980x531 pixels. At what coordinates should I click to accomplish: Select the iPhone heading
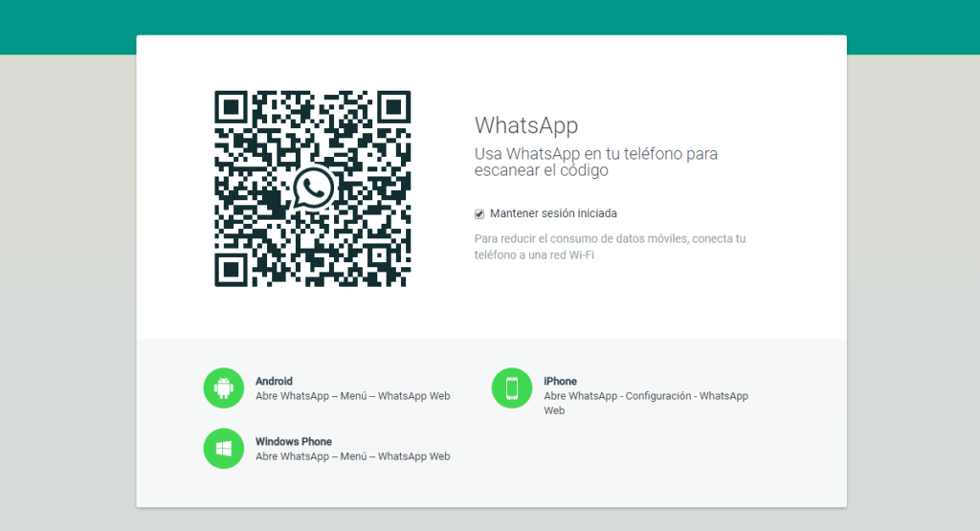[560, 381]
